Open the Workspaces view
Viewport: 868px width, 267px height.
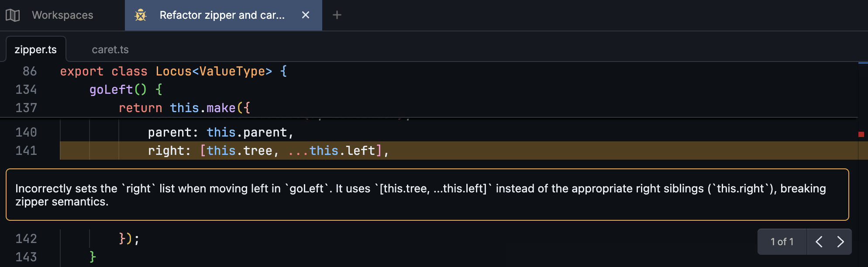click(62, 15)
